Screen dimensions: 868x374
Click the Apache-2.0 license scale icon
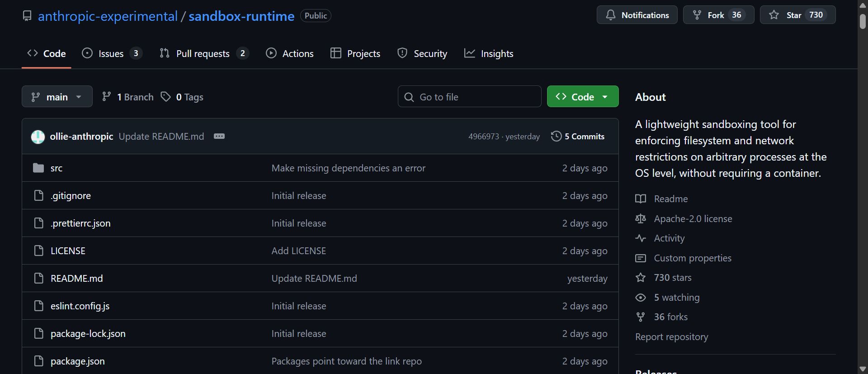[641, 219]
